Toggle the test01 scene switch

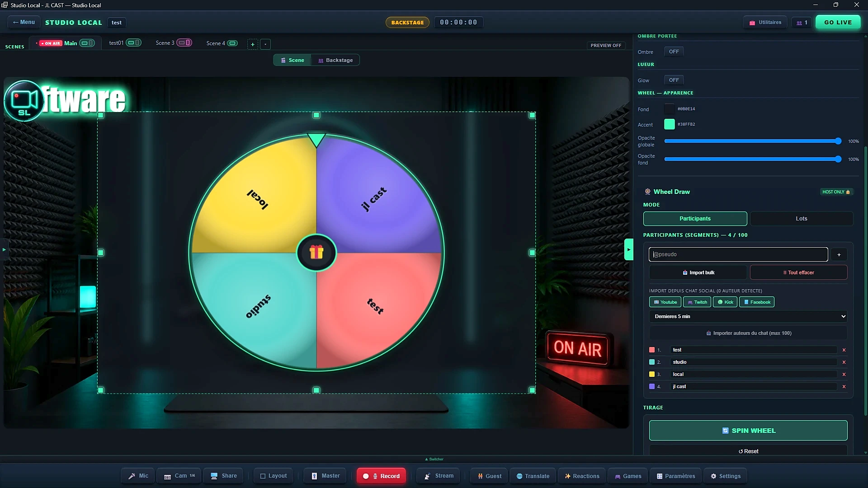pyautogui.click(x=133, y=43)
